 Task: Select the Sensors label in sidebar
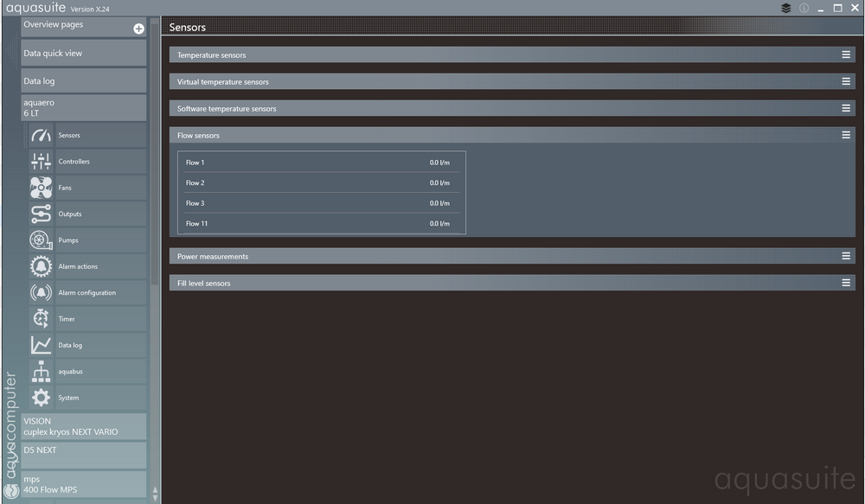pyautogui.click(x=69, y=135)
